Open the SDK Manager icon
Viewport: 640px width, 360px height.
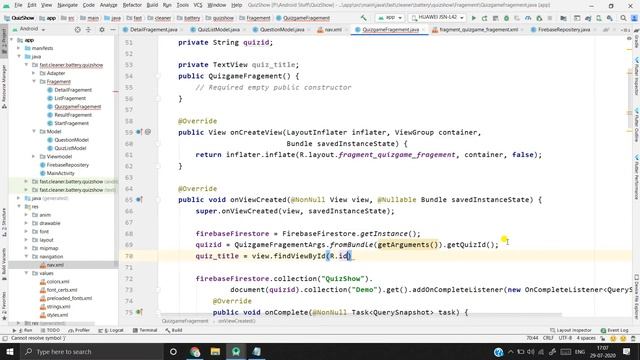tap(610, 18)
